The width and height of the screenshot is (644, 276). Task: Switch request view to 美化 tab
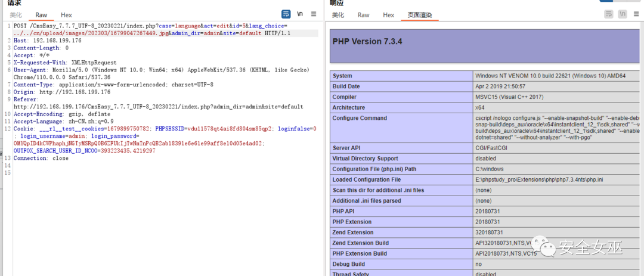coord(16,15)
